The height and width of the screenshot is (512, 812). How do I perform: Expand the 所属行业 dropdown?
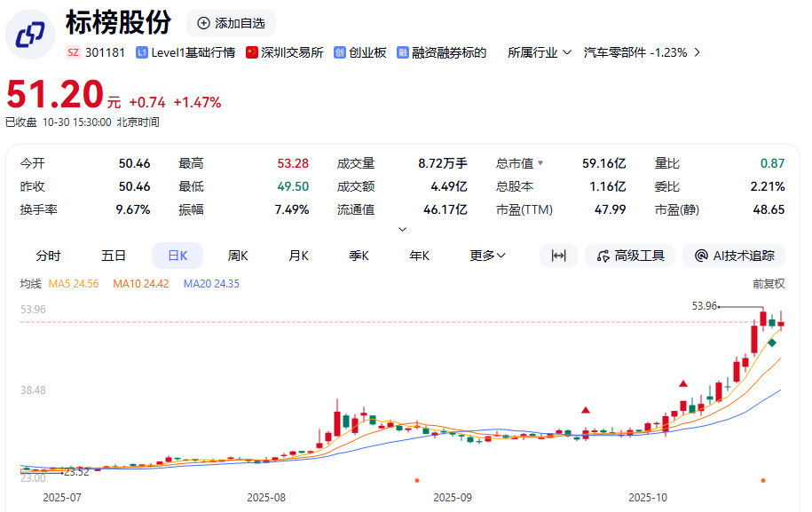tap(532, 52)
